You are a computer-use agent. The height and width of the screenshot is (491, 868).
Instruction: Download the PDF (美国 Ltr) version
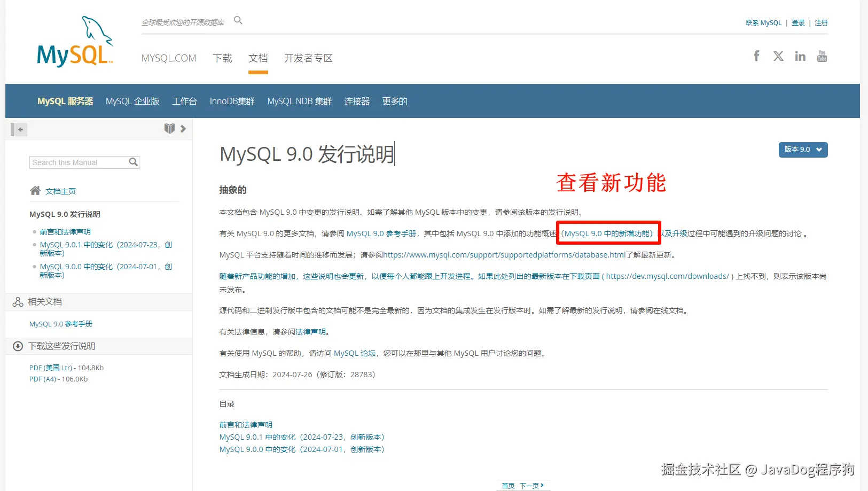[x=51, y=368]
